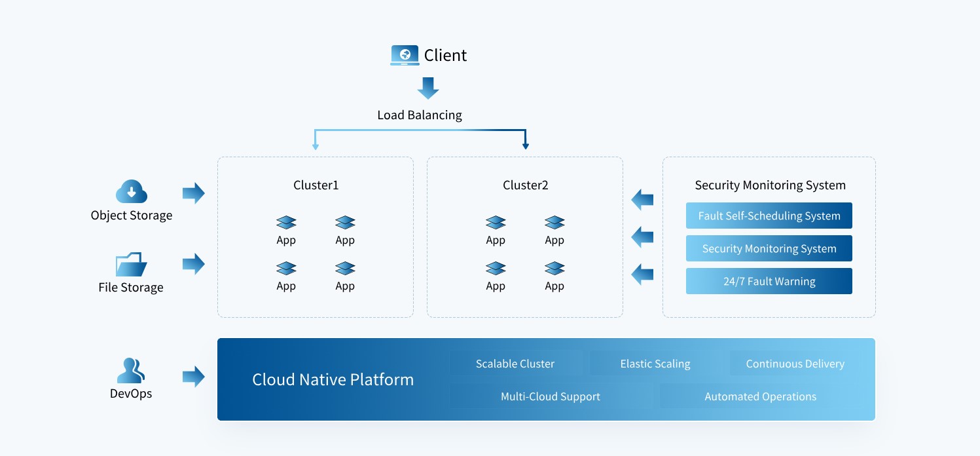980x456 pixels.
Task: Click the arrow left of 24/7 Fault Warning
Action: (642, 273)
